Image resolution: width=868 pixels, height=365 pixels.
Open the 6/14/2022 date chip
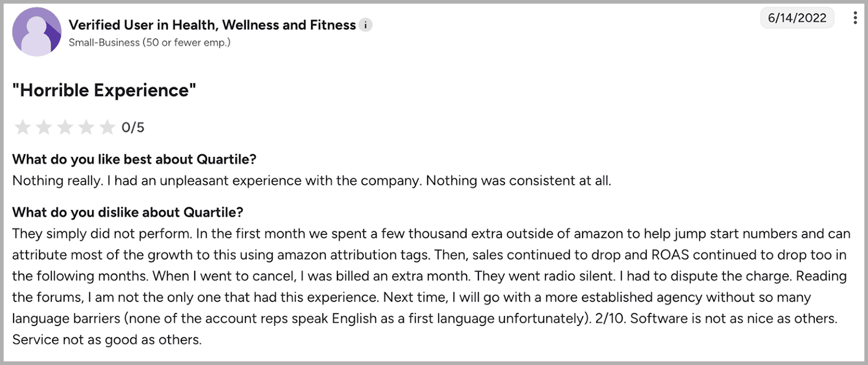(x=797, y=17)
